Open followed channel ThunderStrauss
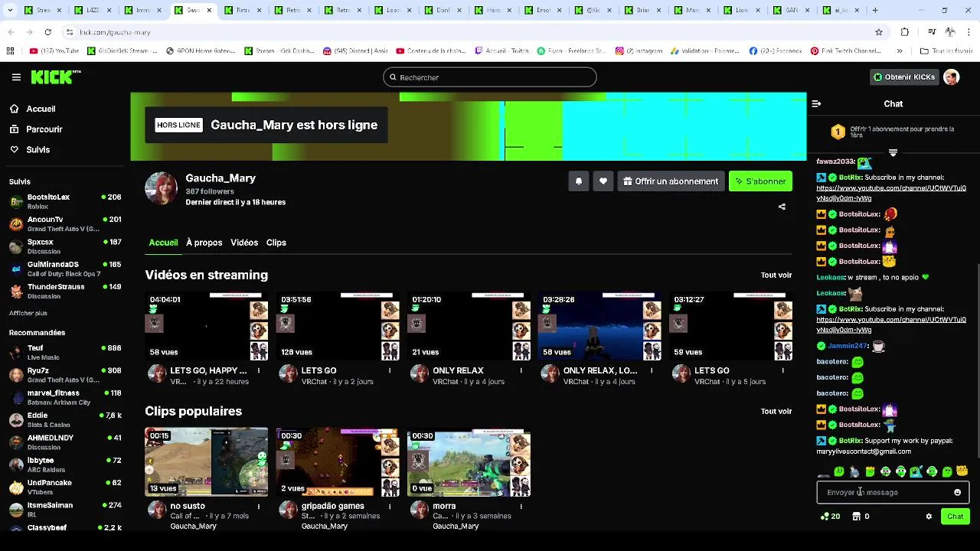Screen dimensions: 980x551 (65, 291)
